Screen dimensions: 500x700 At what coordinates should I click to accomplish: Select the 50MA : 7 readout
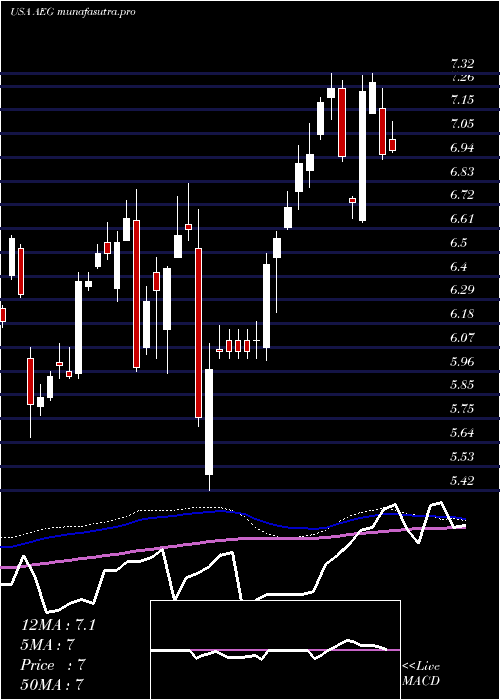[53, 685]
